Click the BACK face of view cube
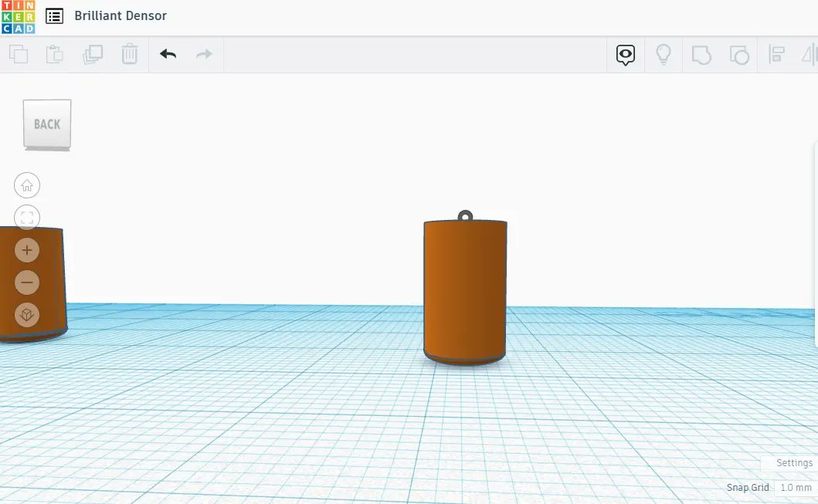Image resolution: width=818 pixels, height=504 pixels. (47, 124)
